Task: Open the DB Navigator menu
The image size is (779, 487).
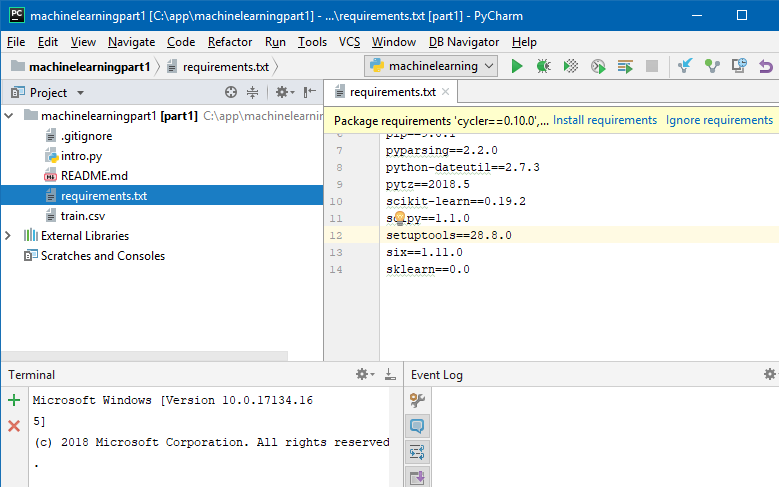Action: coord(464,42)
